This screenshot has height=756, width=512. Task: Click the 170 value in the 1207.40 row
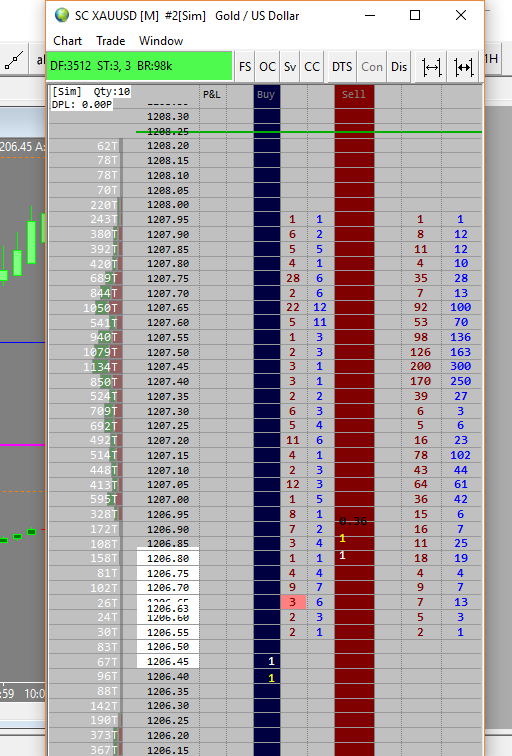[420, 381]
